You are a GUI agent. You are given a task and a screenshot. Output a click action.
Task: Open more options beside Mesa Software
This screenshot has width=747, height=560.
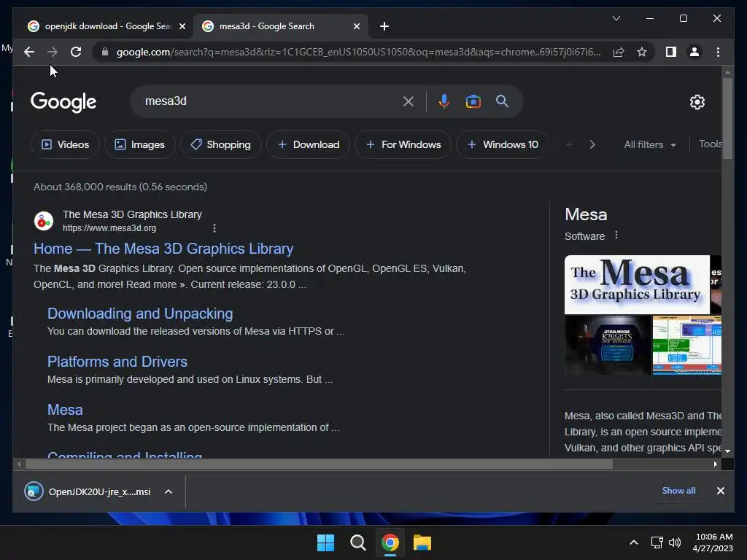[616, 236]
